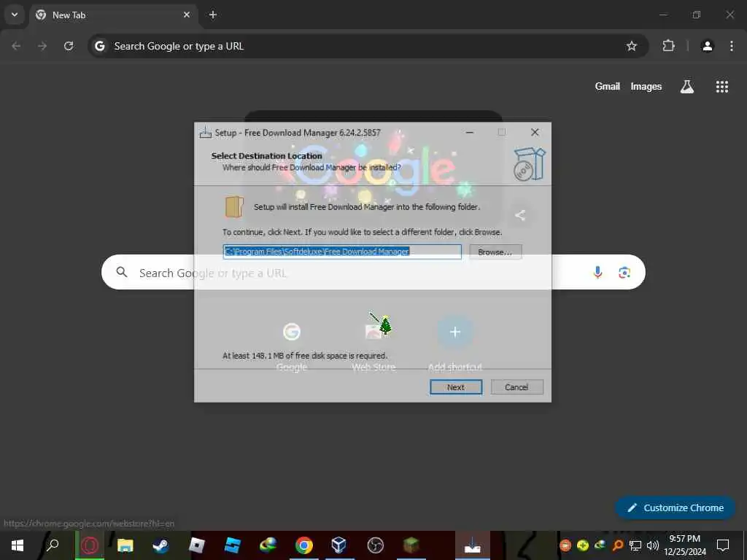Open the Gmail link
Screen dimensions: 747x560
608,86
